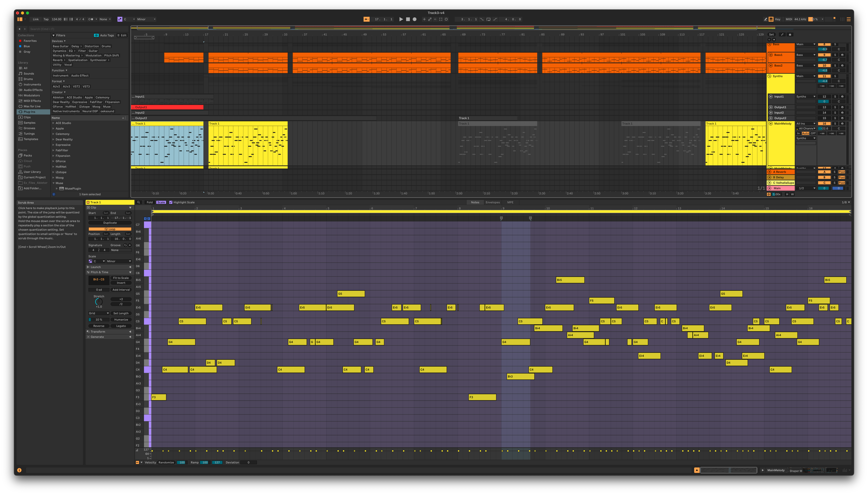Viewport: 868px width, 494px height.
Task: Set MainMelody monitoring to In
Action: pyautogui.click(x=798, y=133)
